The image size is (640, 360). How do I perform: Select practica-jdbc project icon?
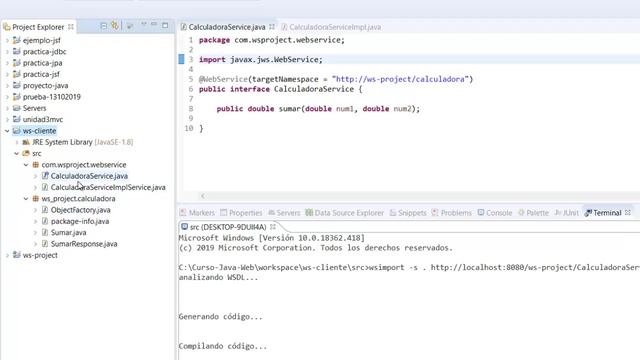pyautogui.click(x=16, y=51)
